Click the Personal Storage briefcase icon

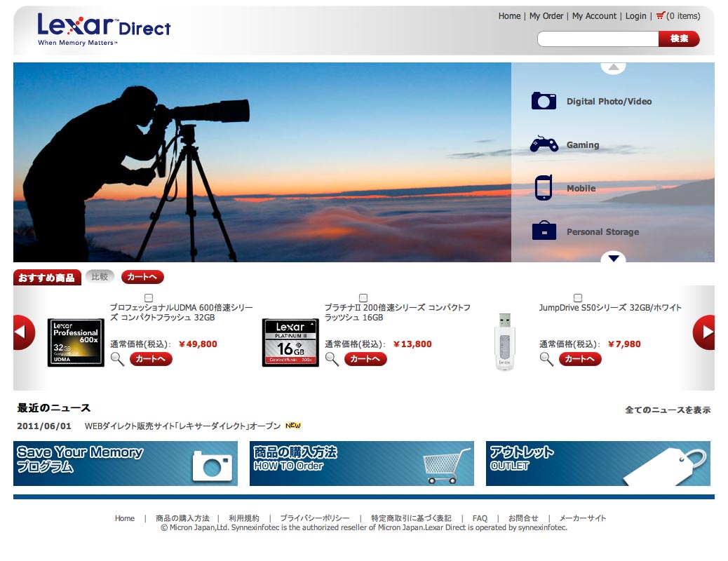pos(544,230)
